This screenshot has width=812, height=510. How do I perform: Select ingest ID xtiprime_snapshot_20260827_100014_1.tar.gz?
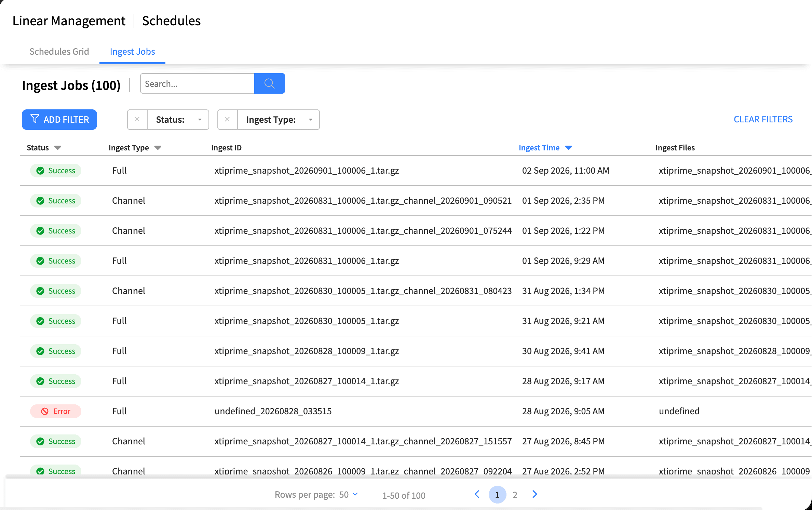click(307, 381)
